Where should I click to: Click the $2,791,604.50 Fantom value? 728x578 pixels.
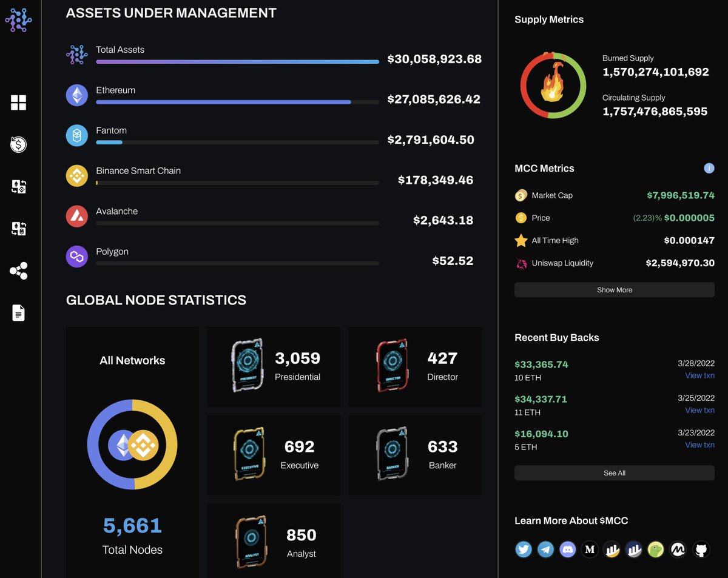431,139
